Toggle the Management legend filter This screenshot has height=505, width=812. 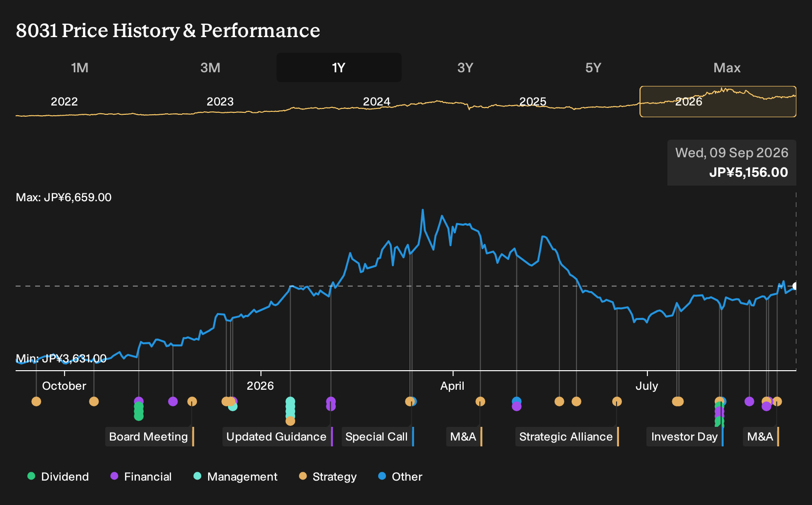[x=235, y=477]
